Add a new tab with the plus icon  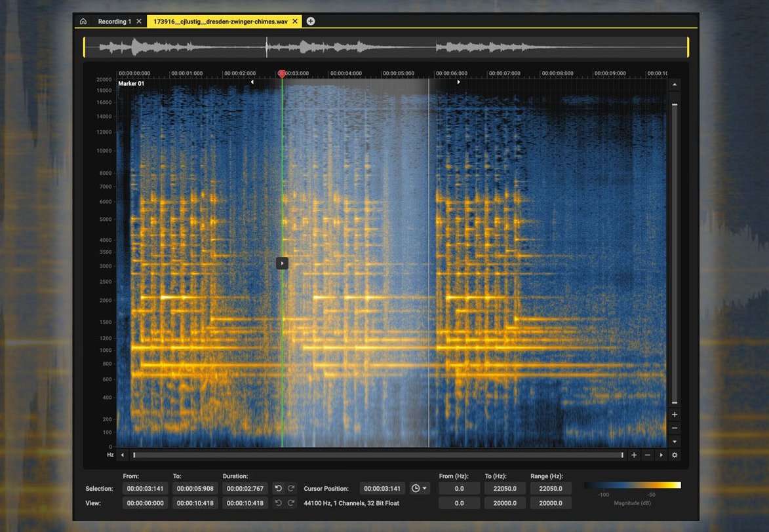(x=311, y=21)
